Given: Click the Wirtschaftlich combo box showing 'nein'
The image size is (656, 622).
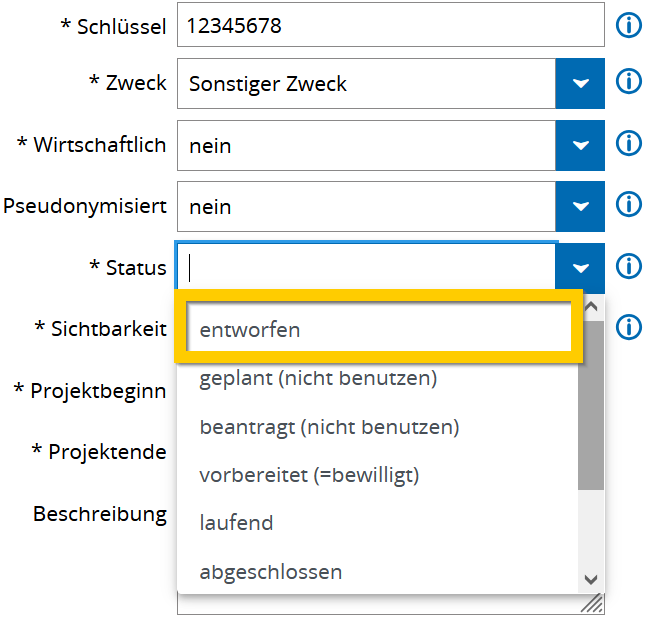Looking at the screenshot, I should [366, 146].
